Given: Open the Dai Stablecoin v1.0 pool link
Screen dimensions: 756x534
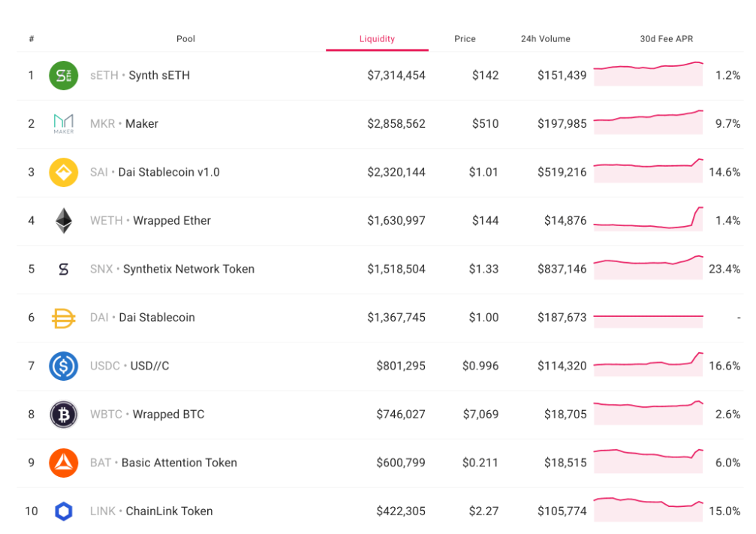Looking at the screenshot, I should coord(169,172).
